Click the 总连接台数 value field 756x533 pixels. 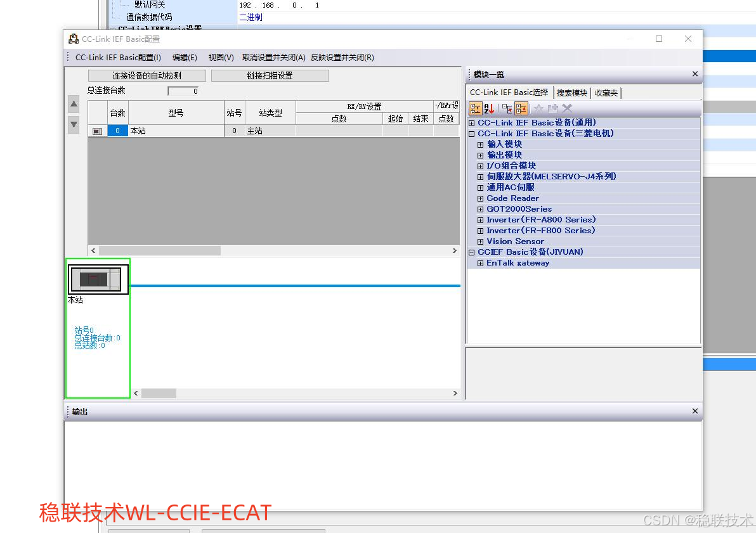(183, 91)
